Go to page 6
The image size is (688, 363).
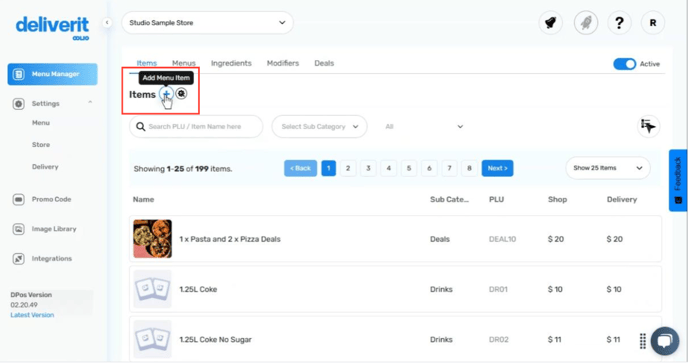click(x=429, y=168)
